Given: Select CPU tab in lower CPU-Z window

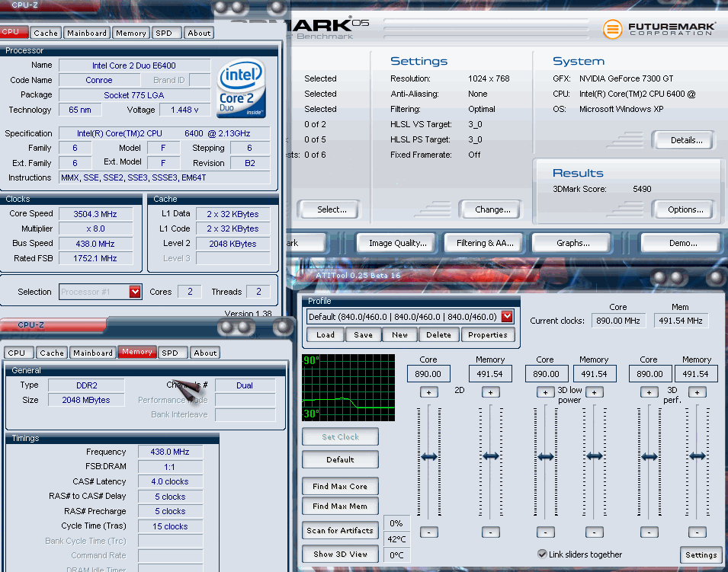Looking at the screenshot, I should pos(18,353).
